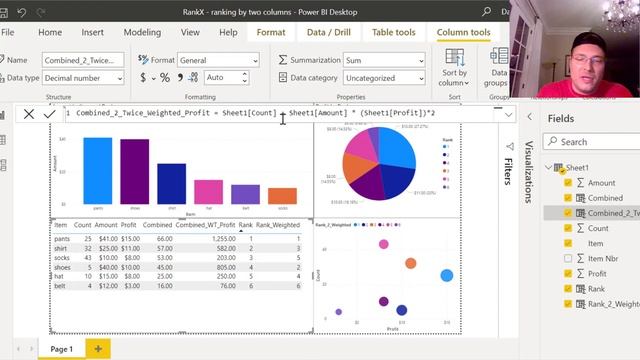Screen dimensions: 640x360
Task: Click the calculated column icon beside Rank
Action: point(580,289)
